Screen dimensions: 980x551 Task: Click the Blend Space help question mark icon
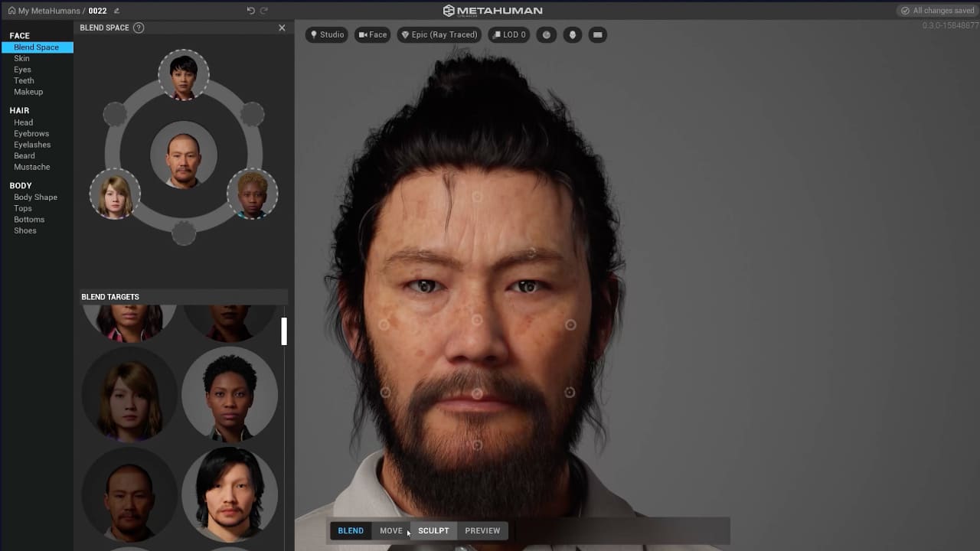(138, 28)
